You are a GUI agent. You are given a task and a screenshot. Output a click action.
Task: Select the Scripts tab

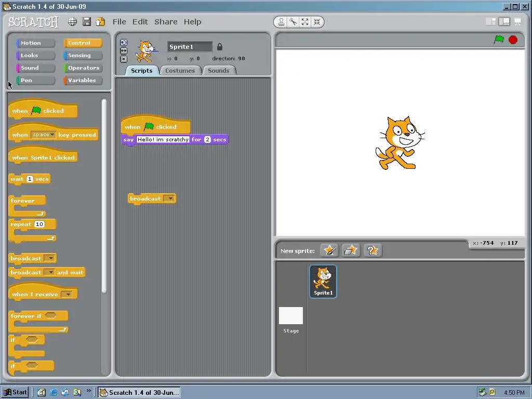pyautogui.click(x=141, y=71)
